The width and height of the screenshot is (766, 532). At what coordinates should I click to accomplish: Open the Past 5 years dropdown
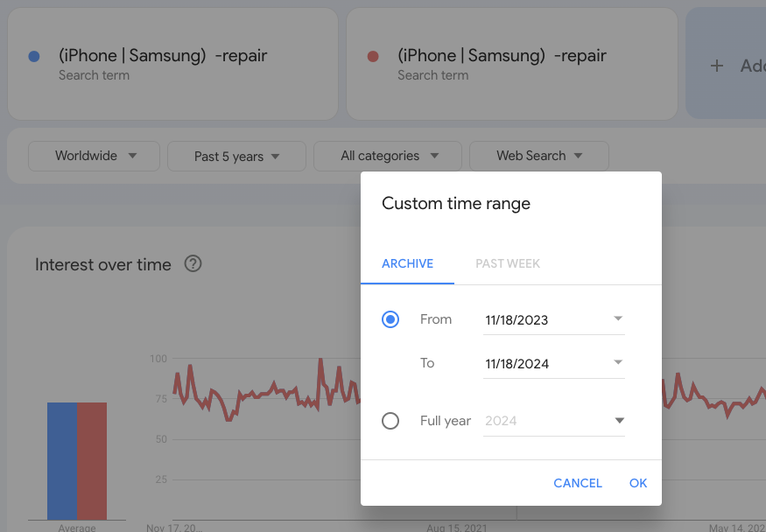[x=237, y=157]
